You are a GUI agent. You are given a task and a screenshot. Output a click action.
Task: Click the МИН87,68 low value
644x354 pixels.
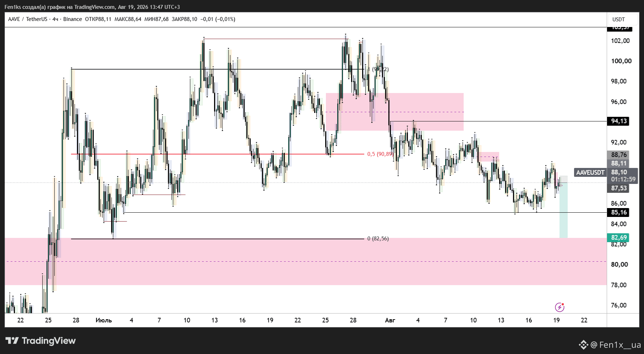click(157, 19)
